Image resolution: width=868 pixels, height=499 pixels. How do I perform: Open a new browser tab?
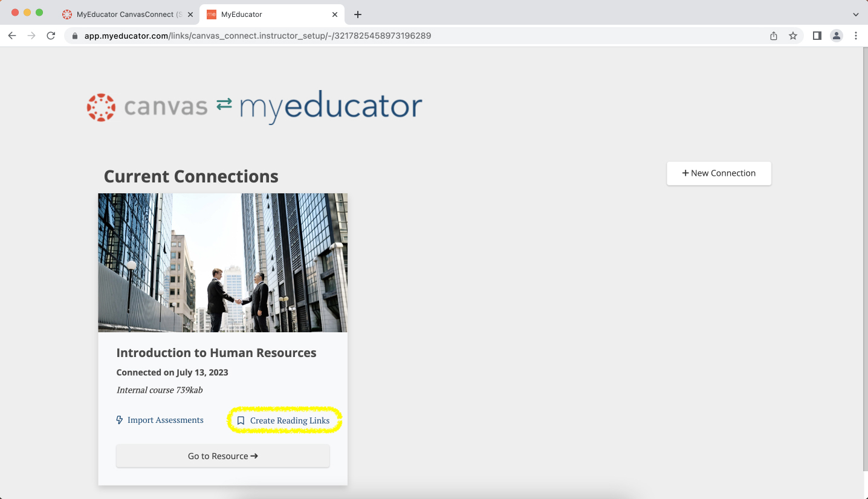tap(358, 14)
